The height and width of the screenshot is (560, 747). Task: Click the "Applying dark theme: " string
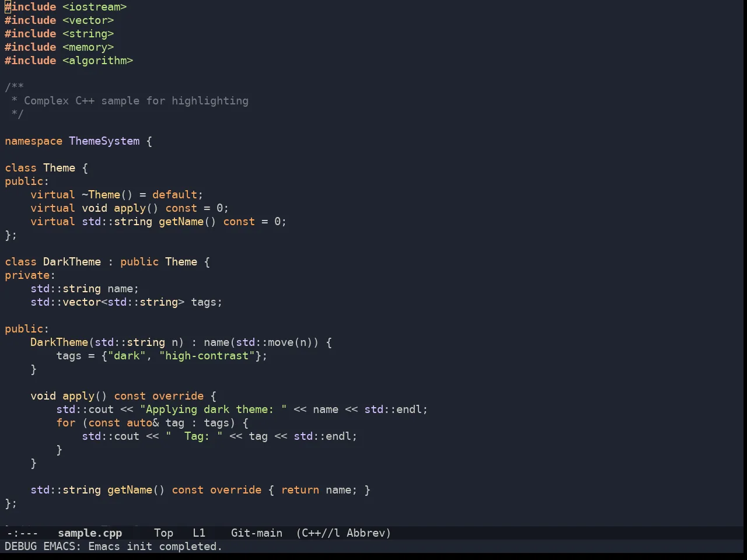coord(214,409)
